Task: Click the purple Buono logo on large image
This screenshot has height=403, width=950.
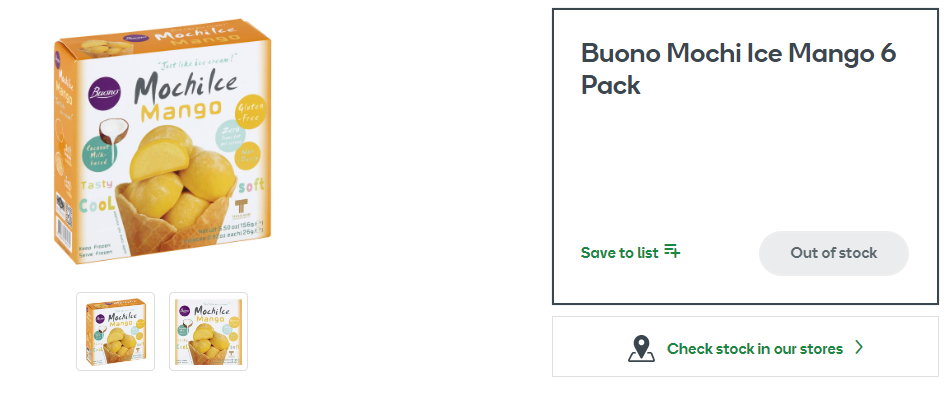Action: tap(105, 92)
